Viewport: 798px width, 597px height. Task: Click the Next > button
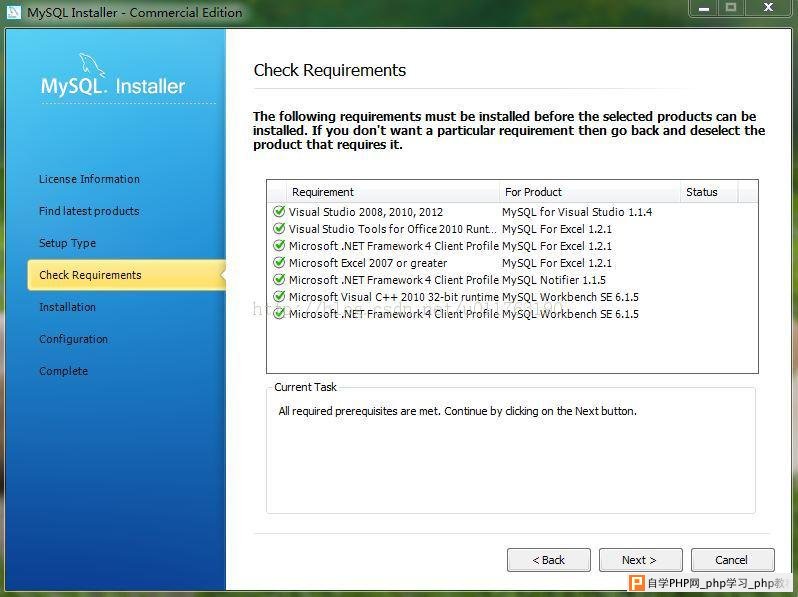tap(640, 560)
